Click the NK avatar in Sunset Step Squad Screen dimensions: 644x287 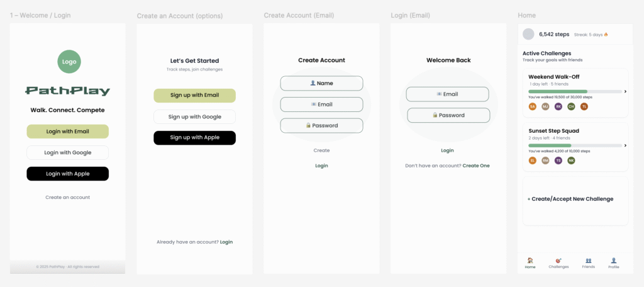[572, 160]
